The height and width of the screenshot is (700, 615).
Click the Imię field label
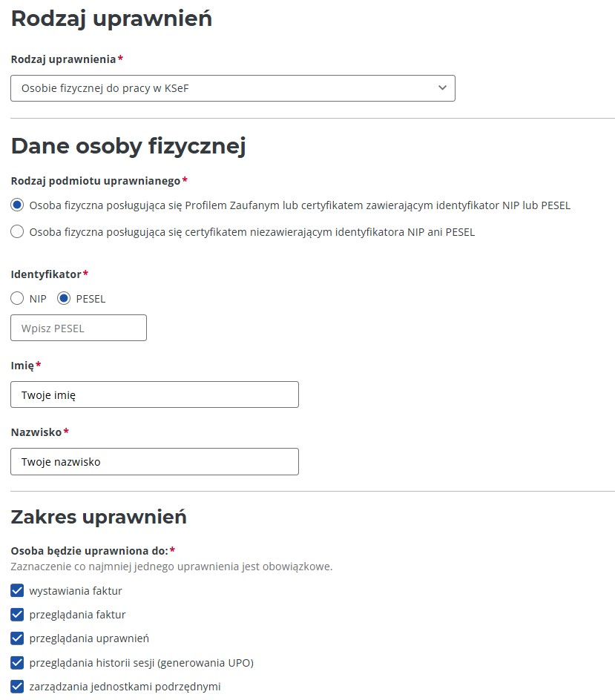click(x=22, y=366)
